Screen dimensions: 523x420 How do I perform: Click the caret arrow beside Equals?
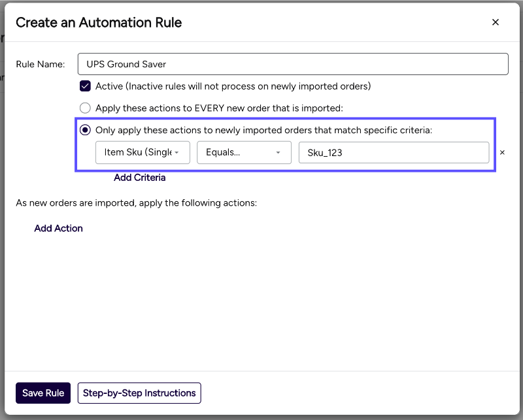[x=278, y=153]
